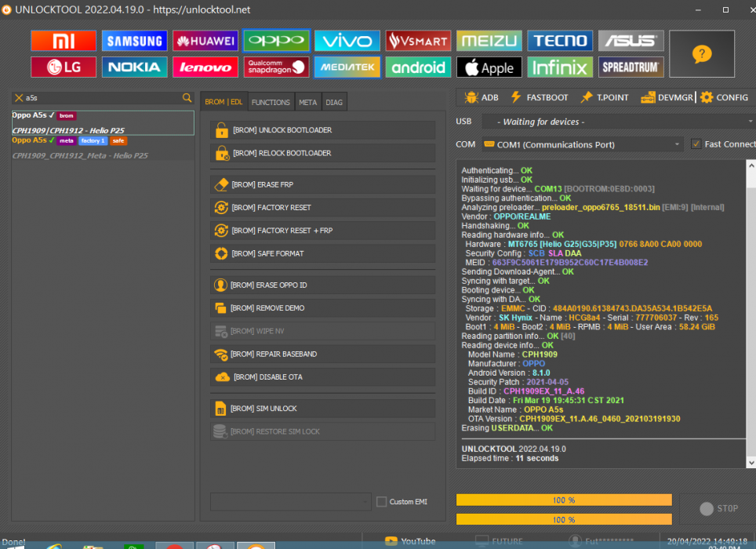Image resolution: width=756 pixels, height=549 pixels.
Task: Click the STOP button
Action: 718,508
